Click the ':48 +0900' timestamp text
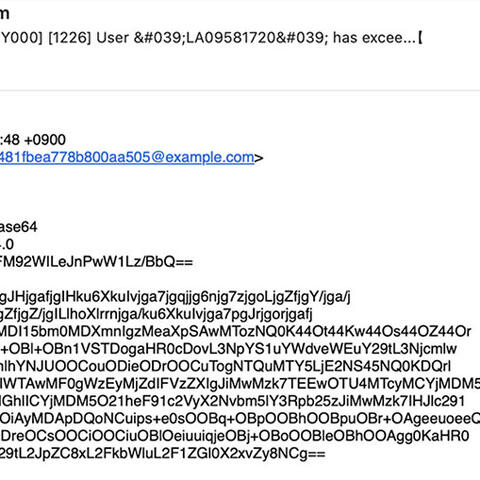480x480 pixels. coord(33,140)
